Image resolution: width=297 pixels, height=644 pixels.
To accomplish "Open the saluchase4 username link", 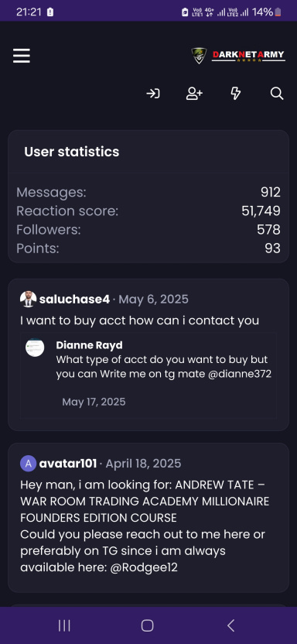I will click(74, 300).
